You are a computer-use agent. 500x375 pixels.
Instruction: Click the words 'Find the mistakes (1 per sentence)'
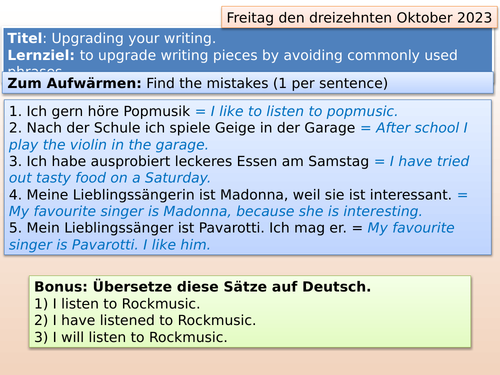[267, 83]
